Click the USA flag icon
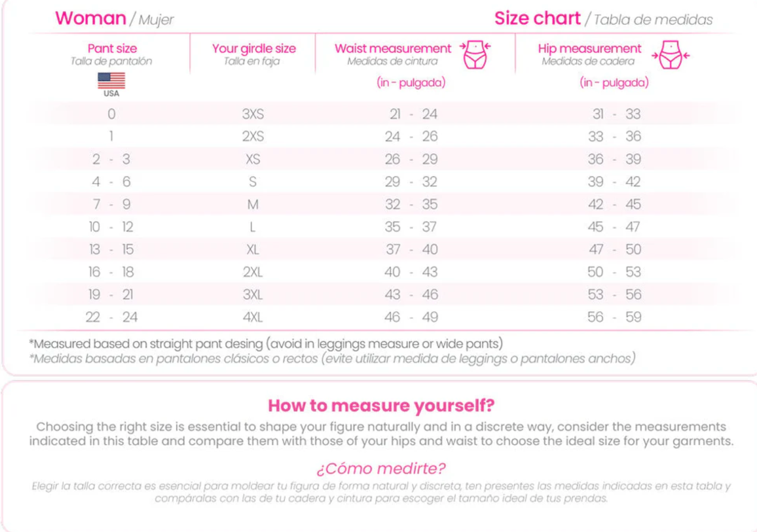 click(111, 81)
